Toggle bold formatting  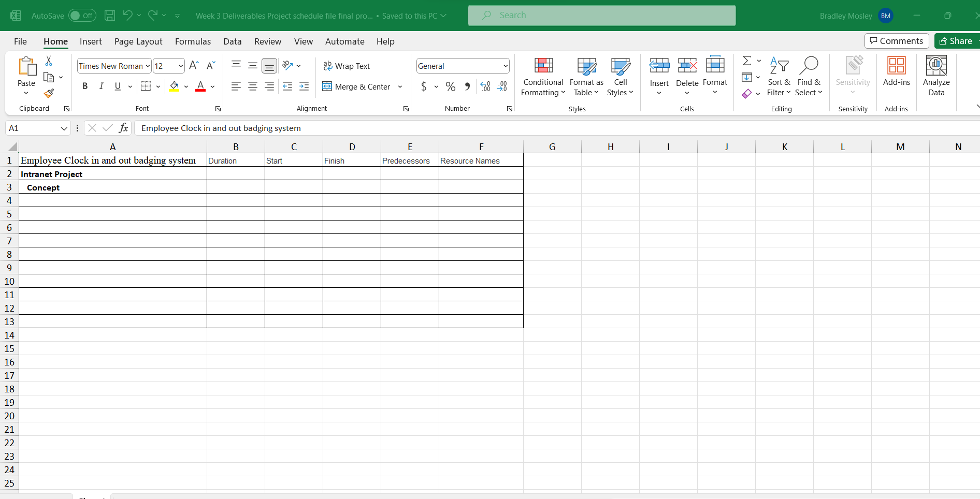tap(85, 86)
